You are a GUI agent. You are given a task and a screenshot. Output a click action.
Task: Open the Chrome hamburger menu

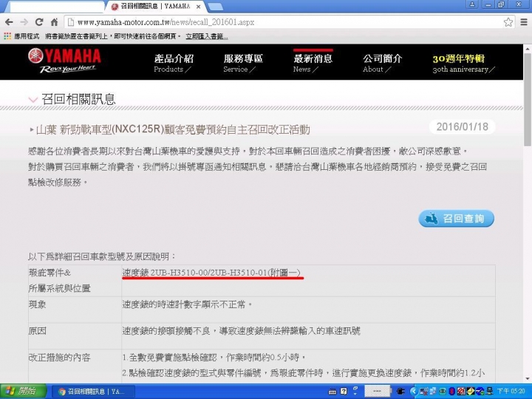tap(524, 22)
